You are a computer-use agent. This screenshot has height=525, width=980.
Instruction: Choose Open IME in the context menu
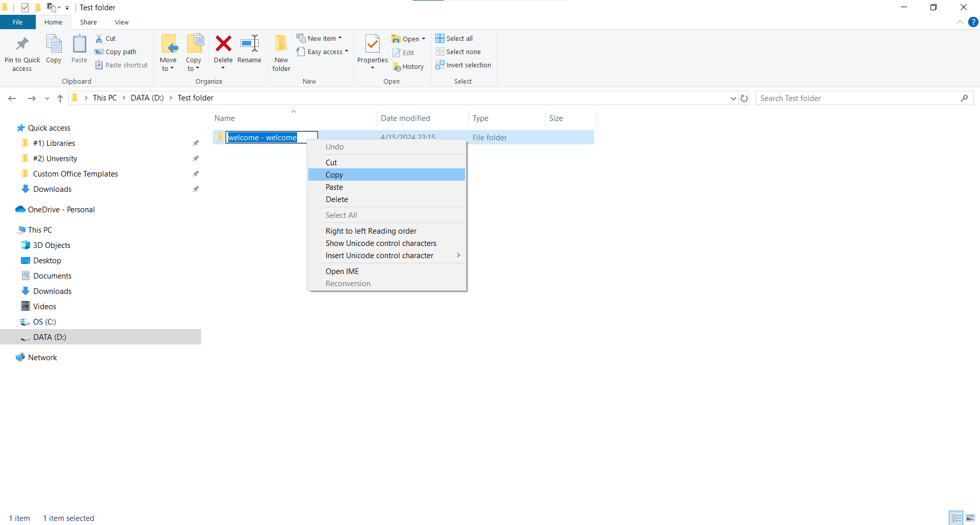tap(387, 271)
